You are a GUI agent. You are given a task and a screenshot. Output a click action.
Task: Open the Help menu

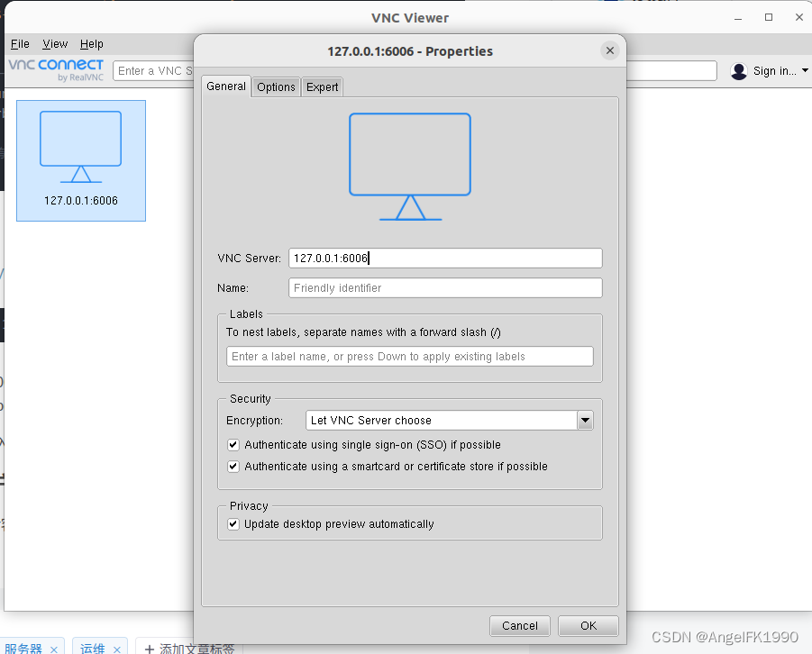point(92,44)
